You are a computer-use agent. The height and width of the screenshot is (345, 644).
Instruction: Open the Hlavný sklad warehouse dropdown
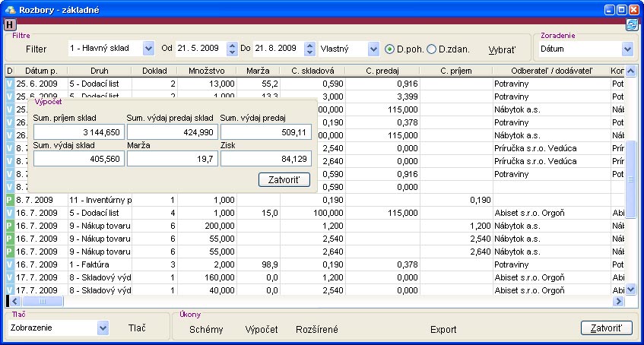[148, 49]
